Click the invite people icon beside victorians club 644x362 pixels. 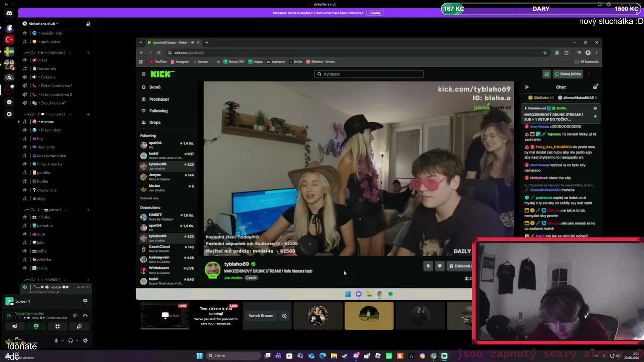(88, 24)
